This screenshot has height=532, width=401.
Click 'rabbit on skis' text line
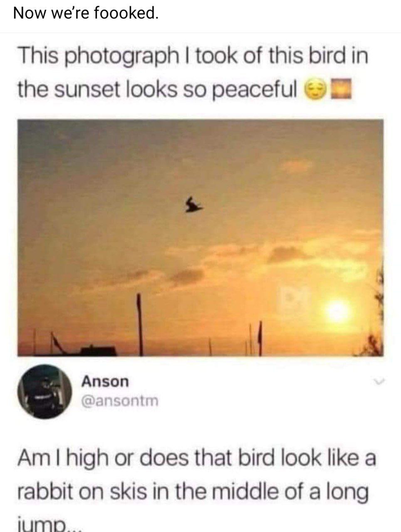coord(193,493)
